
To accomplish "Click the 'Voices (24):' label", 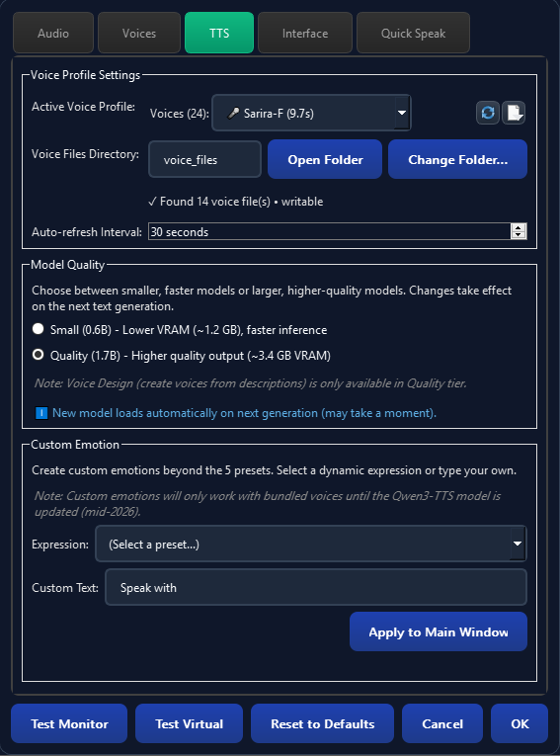I will 180,114.
